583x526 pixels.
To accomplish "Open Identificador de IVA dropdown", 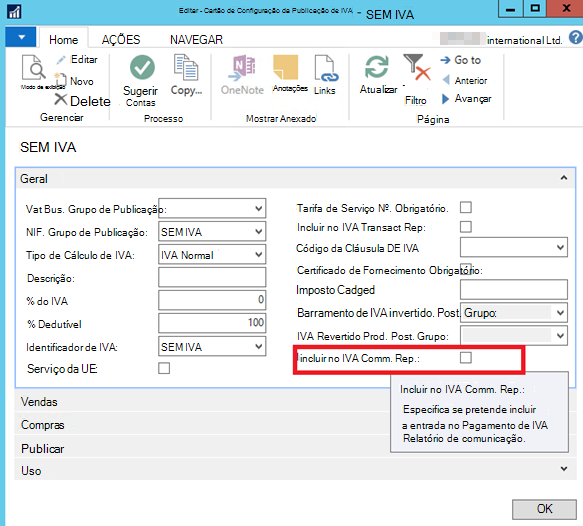I will coord(259,346).
